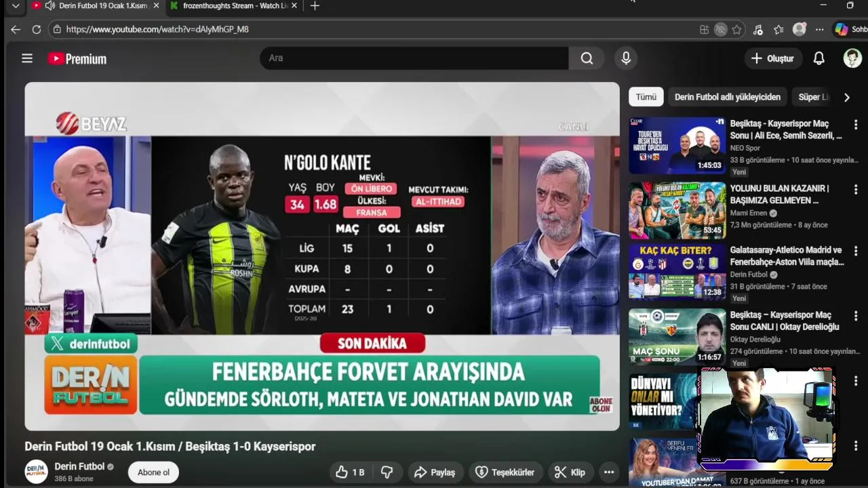Open Mami Emen channel name
This screenshot has height=488, width=868.
(749, 213)
